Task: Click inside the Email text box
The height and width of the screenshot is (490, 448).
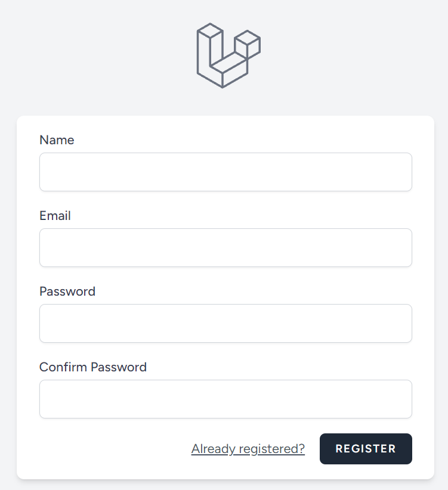Action: tap(225, 248)
